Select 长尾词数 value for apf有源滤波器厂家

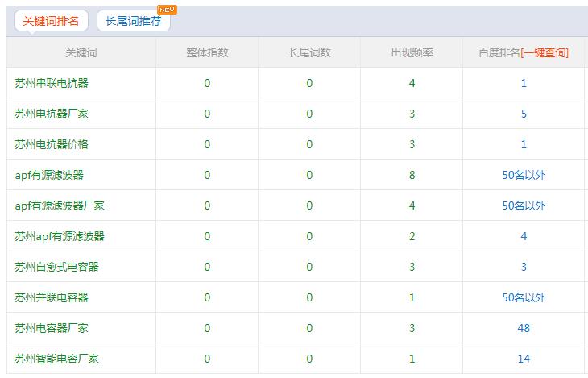[309, 206]
